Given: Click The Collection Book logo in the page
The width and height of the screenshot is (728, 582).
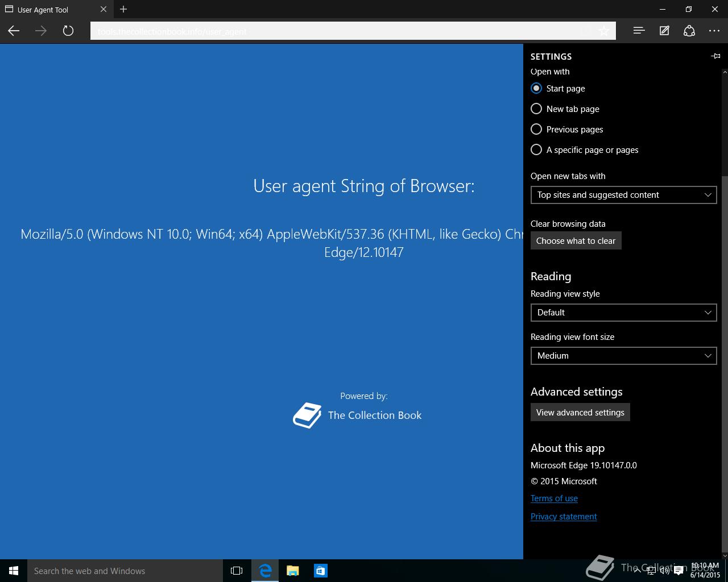Looking at the screenshot, I should click(x=357, y=415).
